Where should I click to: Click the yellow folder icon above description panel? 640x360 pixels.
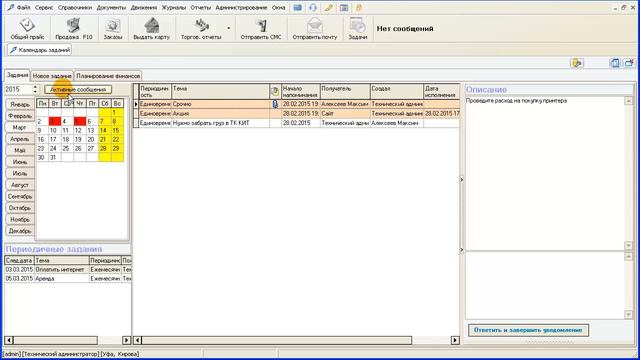(577, 63)
